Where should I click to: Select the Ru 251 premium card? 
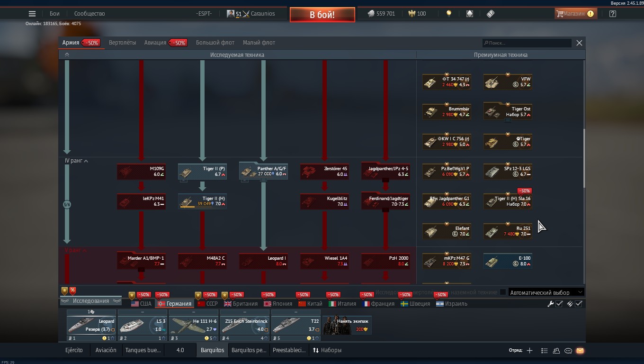(508, 231)
